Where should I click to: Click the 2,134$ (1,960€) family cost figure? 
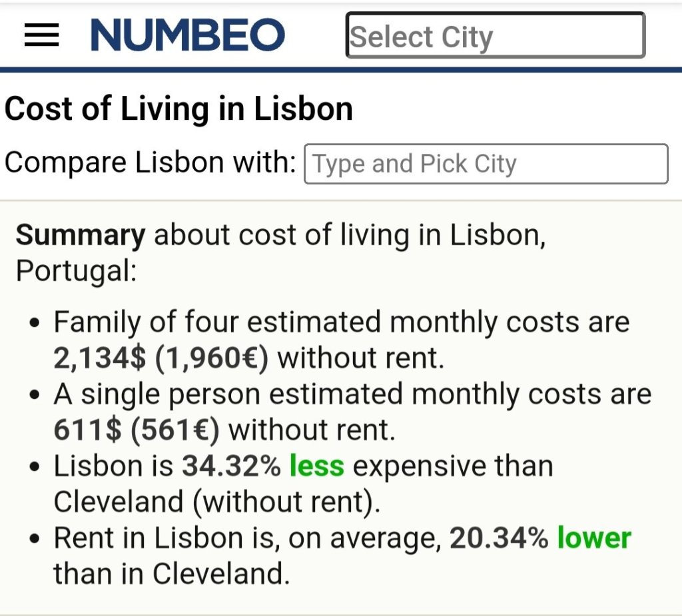(161, 358)
